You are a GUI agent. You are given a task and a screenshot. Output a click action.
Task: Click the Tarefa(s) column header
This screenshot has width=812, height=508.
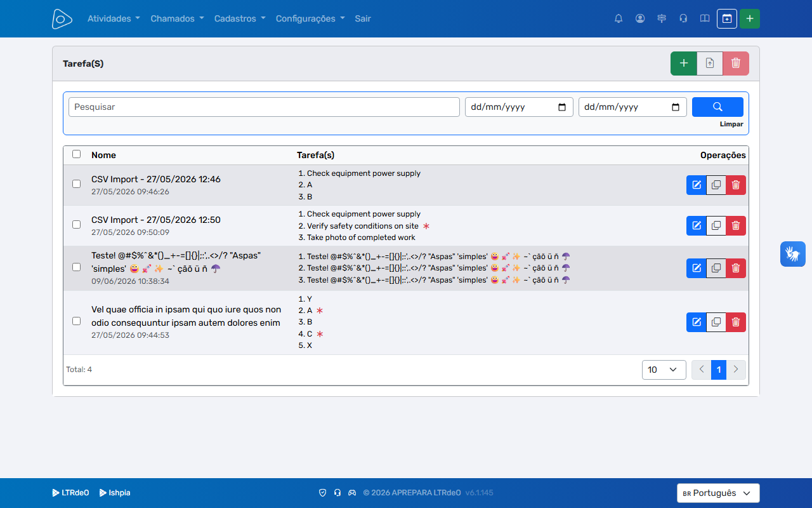pos(315,155)
